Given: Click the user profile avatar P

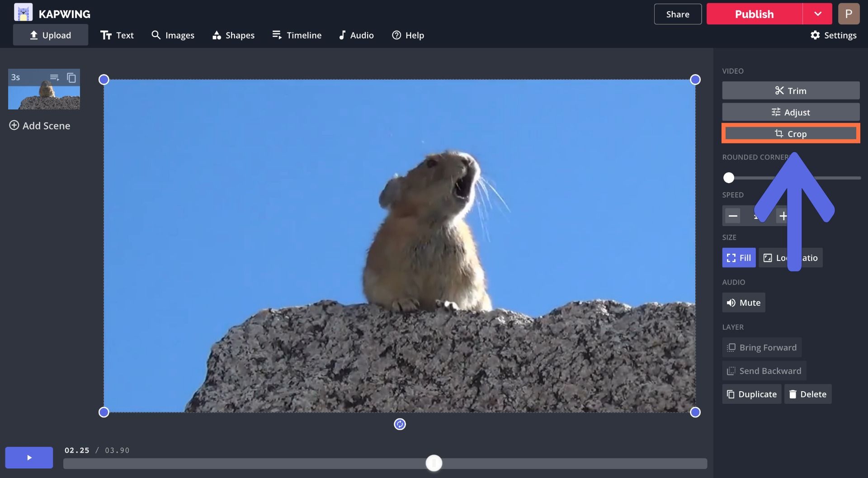Looking at the screenshot, I should click(849, 14).
